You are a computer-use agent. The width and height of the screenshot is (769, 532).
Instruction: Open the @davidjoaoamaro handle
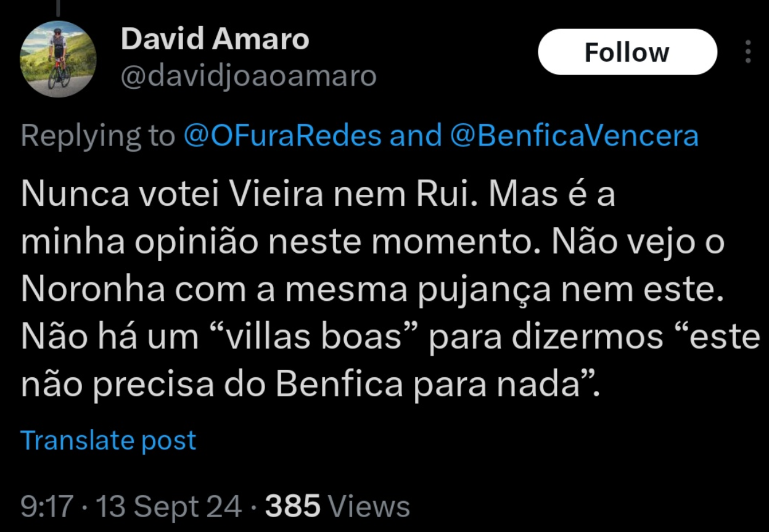coord(249,76)
